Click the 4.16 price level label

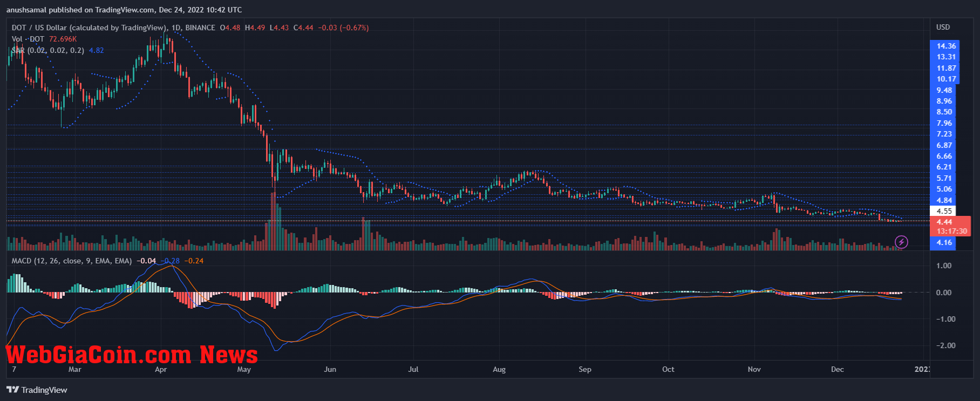coord(944,242)
